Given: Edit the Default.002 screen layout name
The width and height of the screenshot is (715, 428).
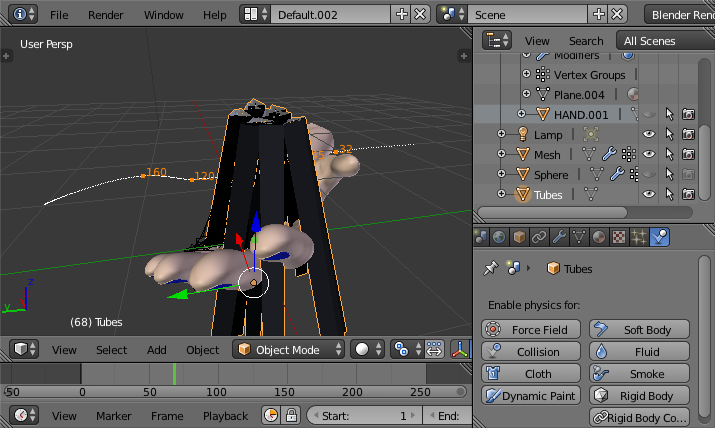Looking at the screenshot, I should click(x=330, y=15).
